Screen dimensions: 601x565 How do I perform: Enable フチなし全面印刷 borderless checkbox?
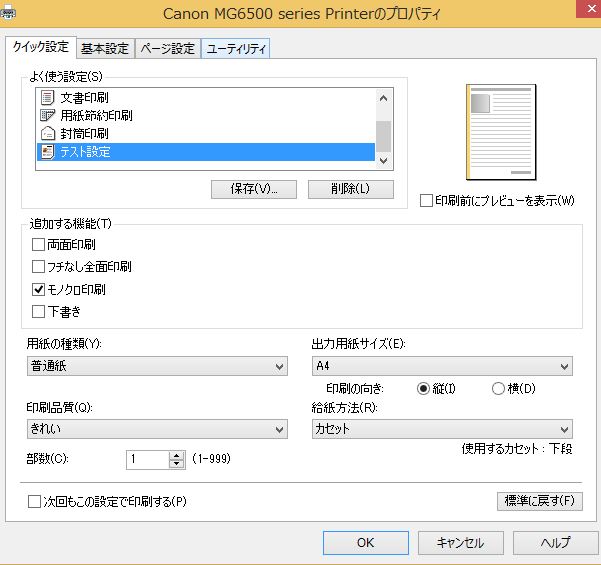[x=38, y=266]
